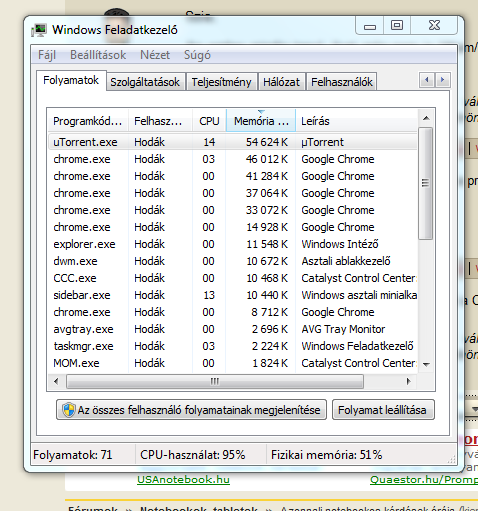
Task: Click the Task Manager title bar icon
Action: [x=39, y=30]
